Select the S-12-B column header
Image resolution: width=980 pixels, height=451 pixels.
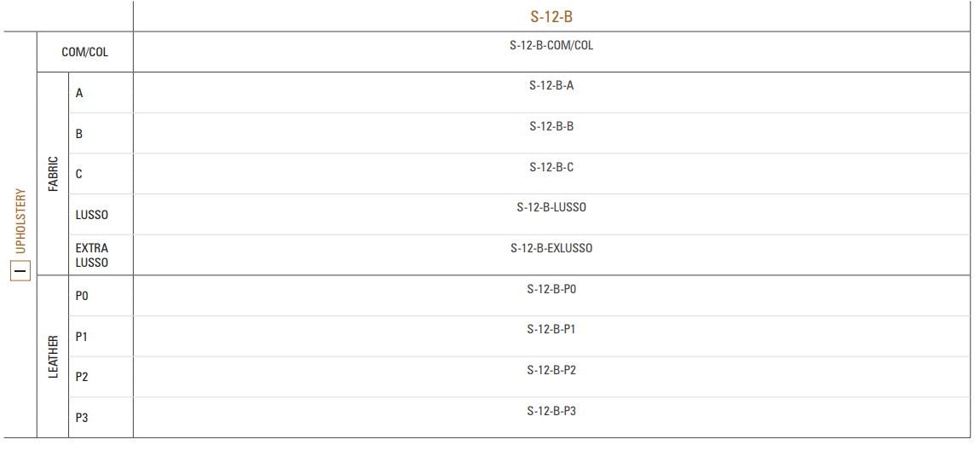pyautogui.click(x=551, y=17)
